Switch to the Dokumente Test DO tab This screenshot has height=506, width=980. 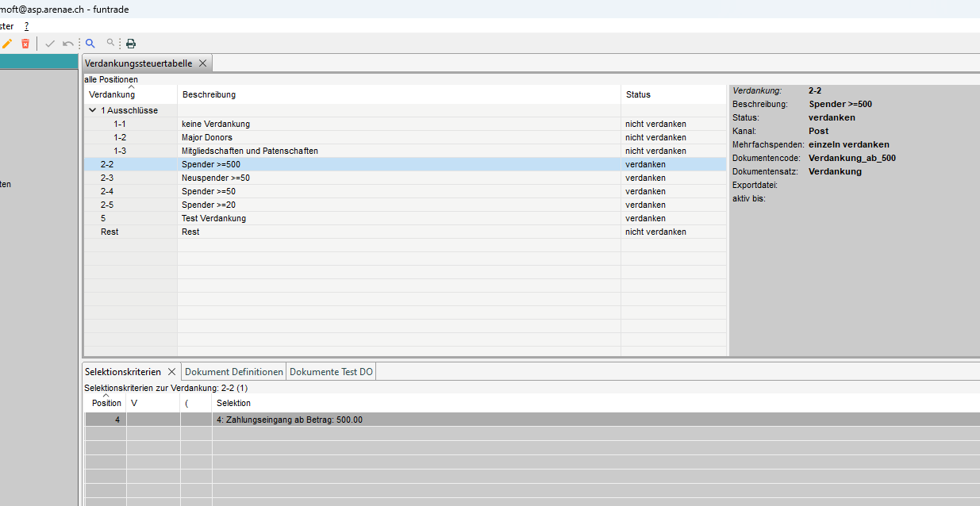tap(331, 372)
